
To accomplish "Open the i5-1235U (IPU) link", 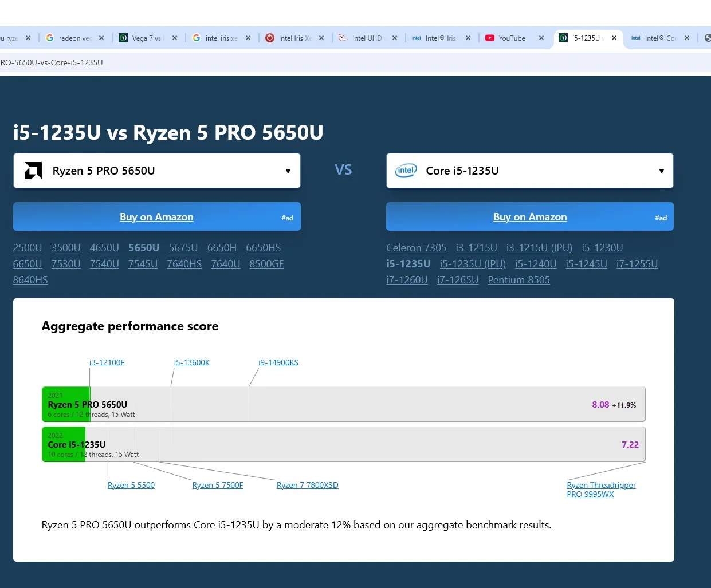I will 473,264.
